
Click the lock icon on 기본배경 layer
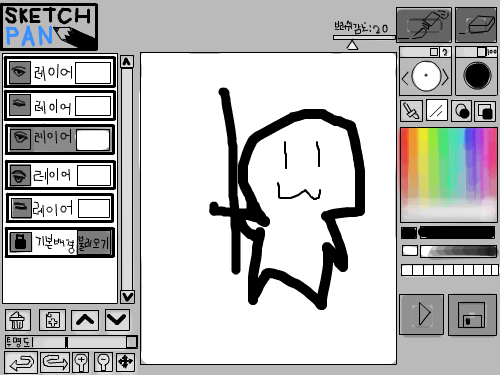pos(21,242)
